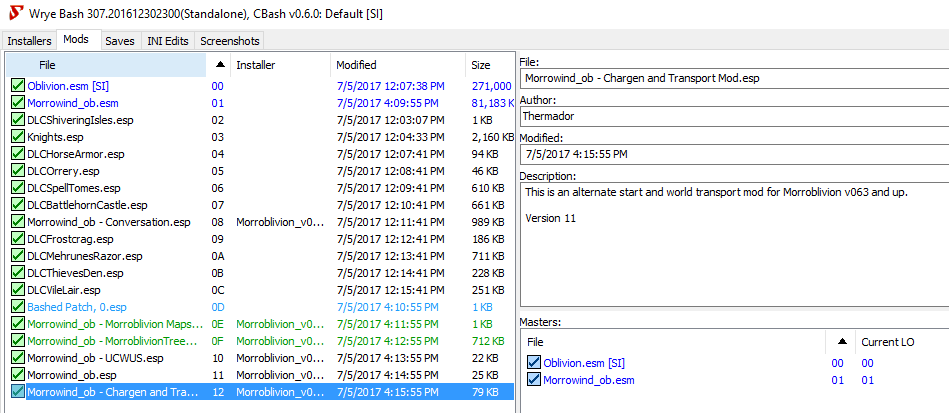Select DLCShiveringIsles.esp file name
This screenshot has height=413, width=949.
click(x=80, y=120)
